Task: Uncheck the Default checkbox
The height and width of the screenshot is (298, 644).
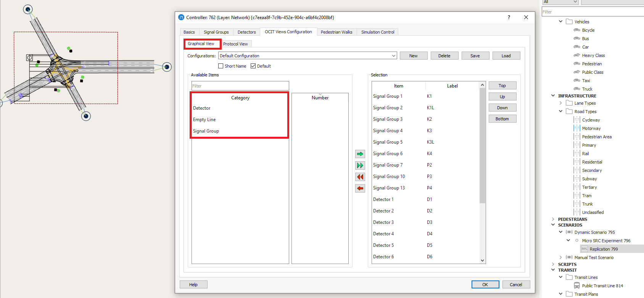Action: (253, 66)
